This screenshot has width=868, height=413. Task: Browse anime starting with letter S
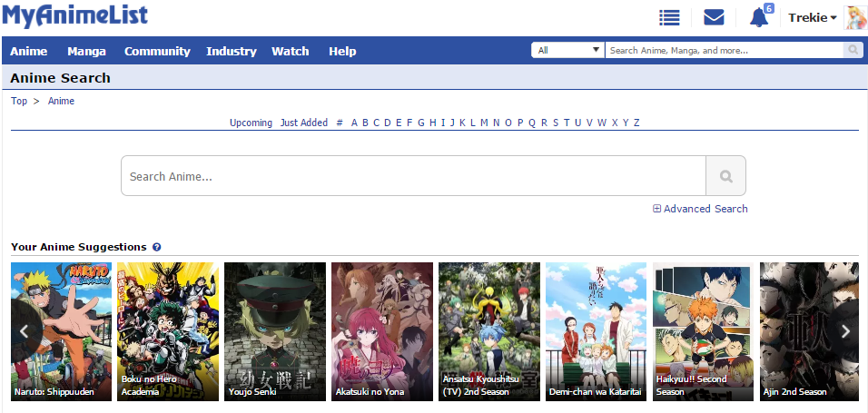coord(556,123)
